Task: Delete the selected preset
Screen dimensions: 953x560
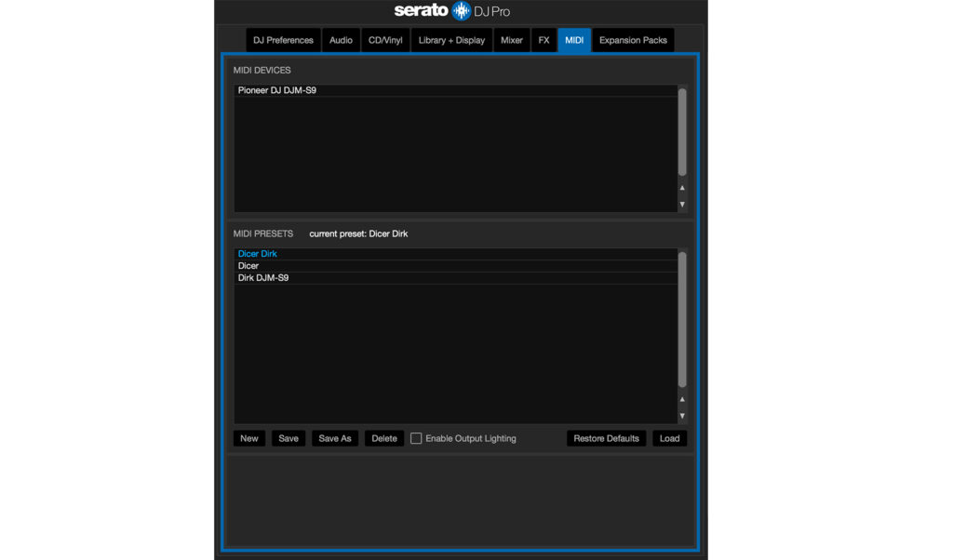Action: point(383,438)
